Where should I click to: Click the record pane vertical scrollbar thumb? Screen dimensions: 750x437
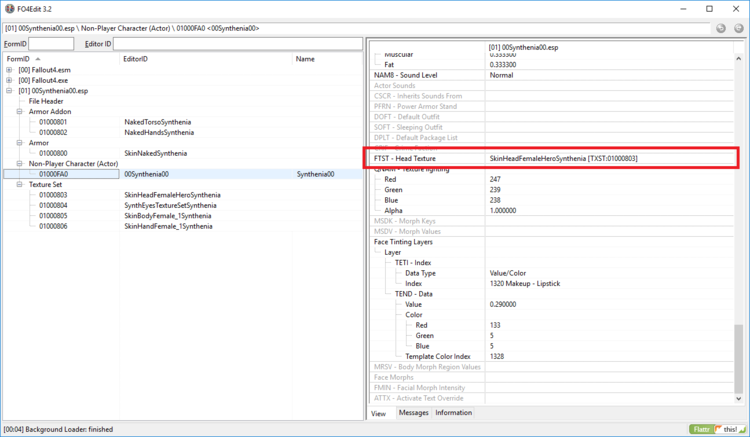[x=739, y=357]
